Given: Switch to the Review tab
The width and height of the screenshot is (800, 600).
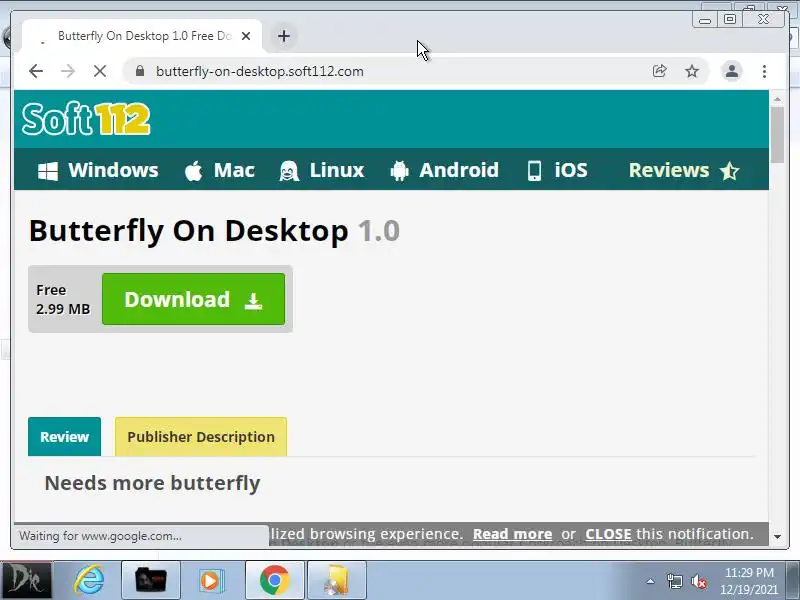Looking at the screenshot, I should coord(64,437).
